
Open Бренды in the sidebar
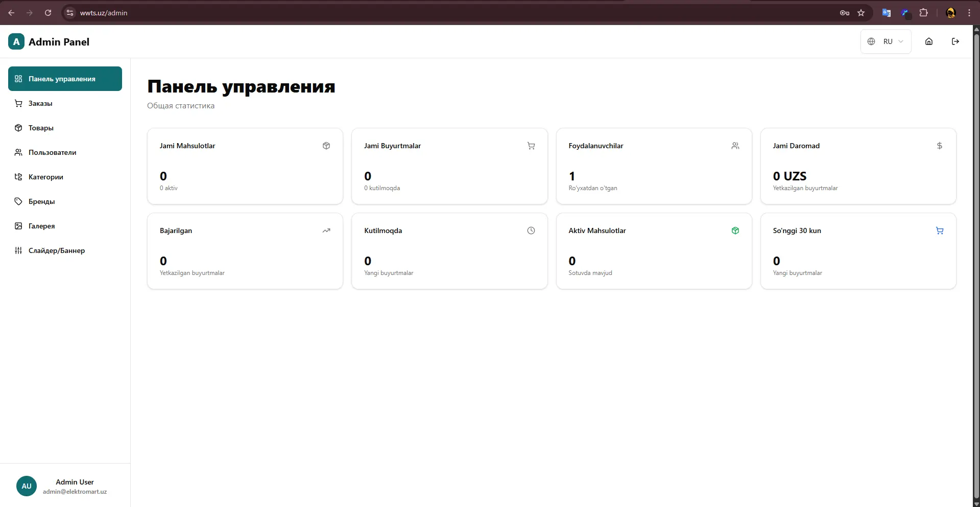pyautogui.click(x=65, y=201)
